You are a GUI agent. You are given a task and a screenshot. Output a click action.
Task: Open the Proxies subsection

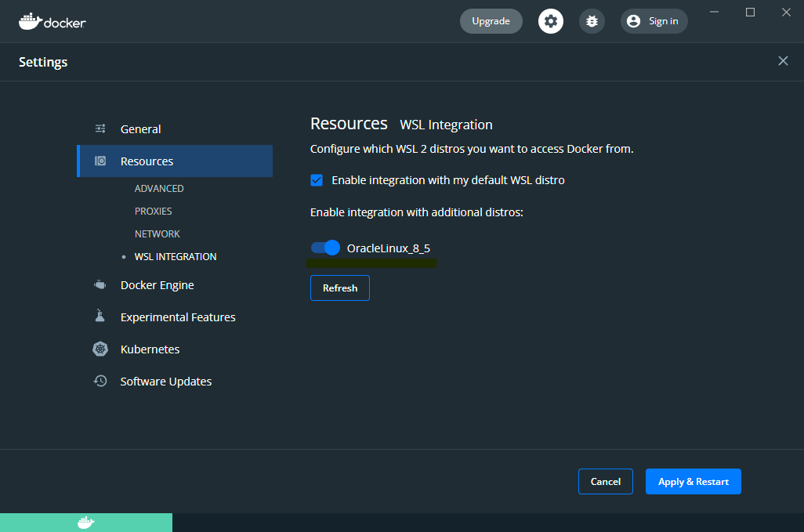[x=154, y=212]
